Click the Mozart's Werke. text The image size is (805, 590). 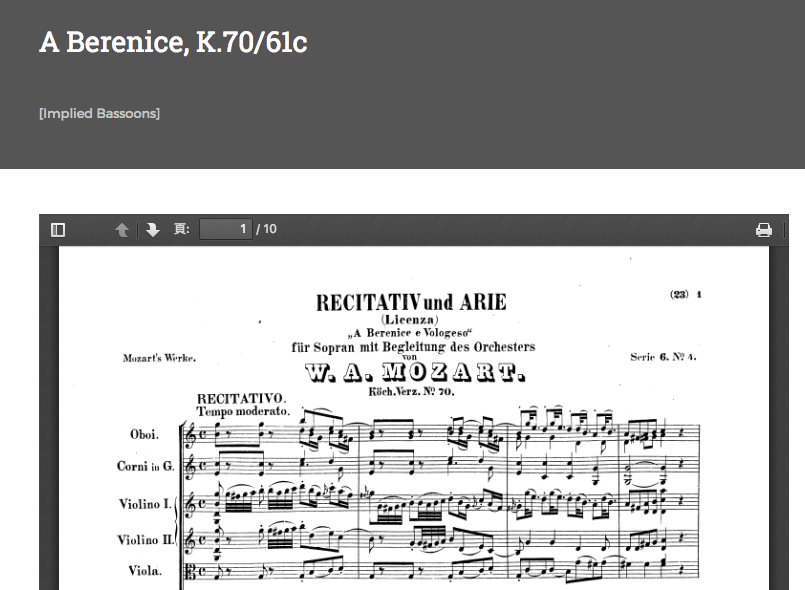coord(159,358)
